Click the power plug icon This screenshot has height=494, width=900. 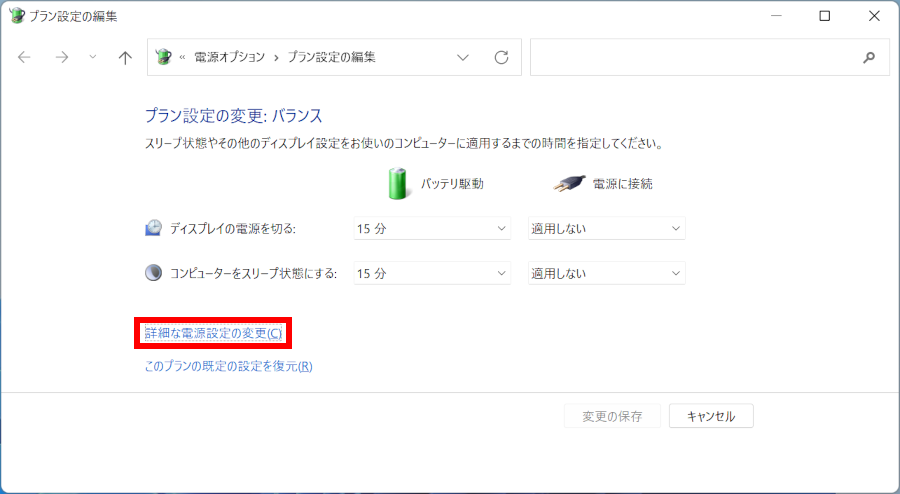click(569, 184)
